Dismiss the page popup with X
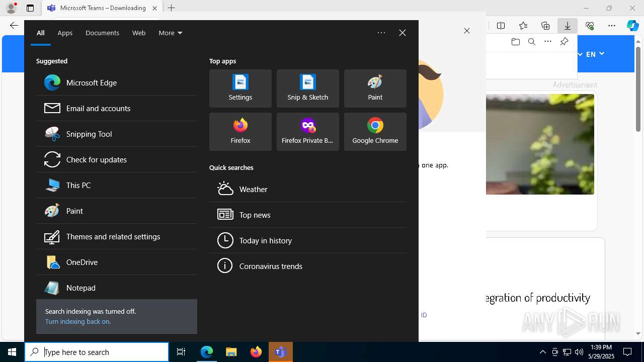Image resolution: width=644 pixels, height=362 pixels. click(467, 31)
